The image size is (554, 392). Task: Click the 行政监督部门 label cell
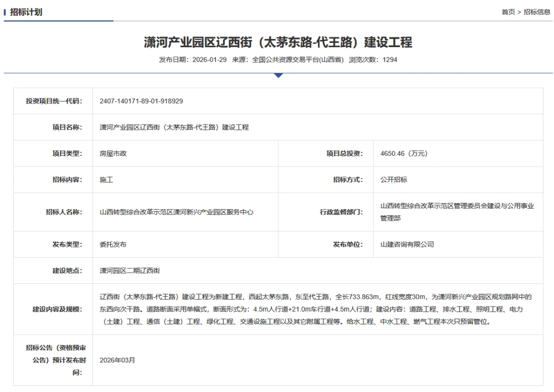pyautogui.click(x=326, y=212)
